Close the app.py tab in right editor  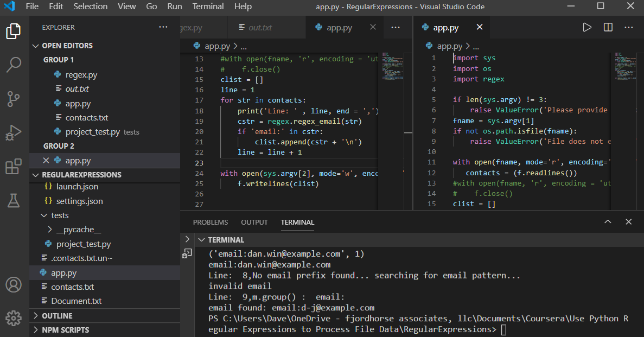click(x=479, y=27)
